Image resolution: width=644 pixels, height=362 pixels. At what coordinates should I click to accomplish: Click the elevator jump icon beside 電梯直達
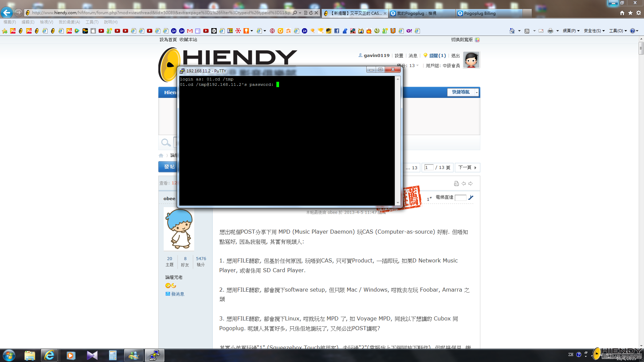tap(471, 197)
